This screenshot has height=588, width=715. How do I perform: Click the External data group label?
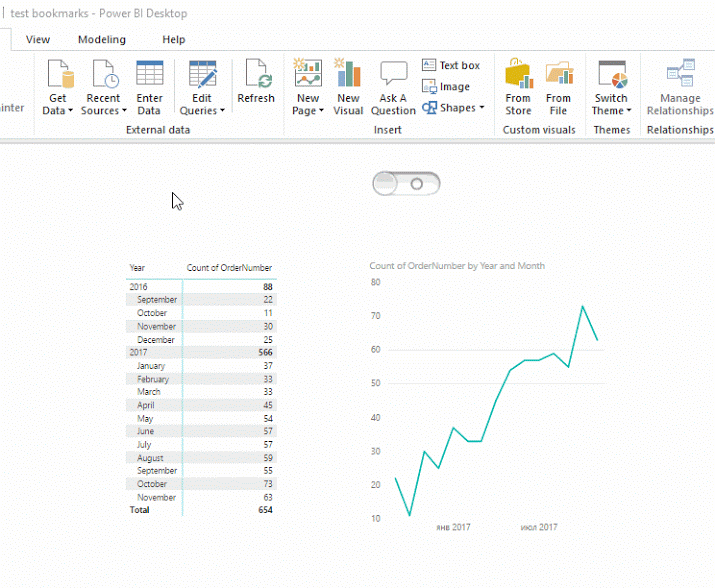pos(158,130)
